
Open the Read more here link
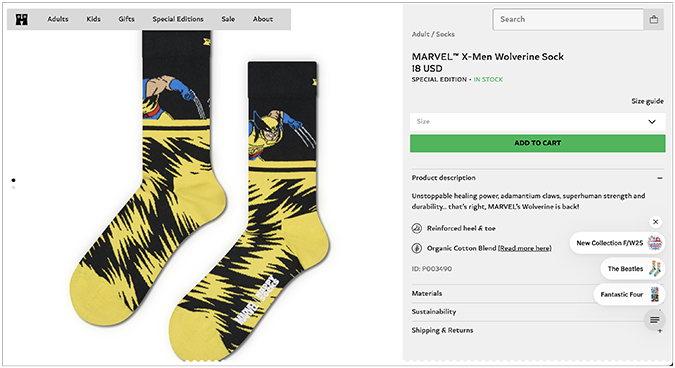[525, 248]
